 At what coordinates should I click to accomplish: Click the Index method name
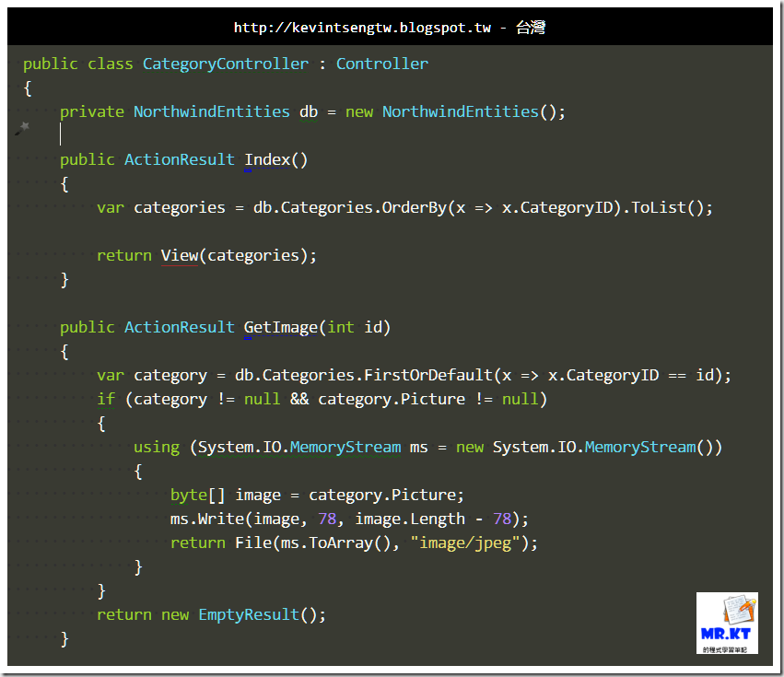[x=267, y=159]
